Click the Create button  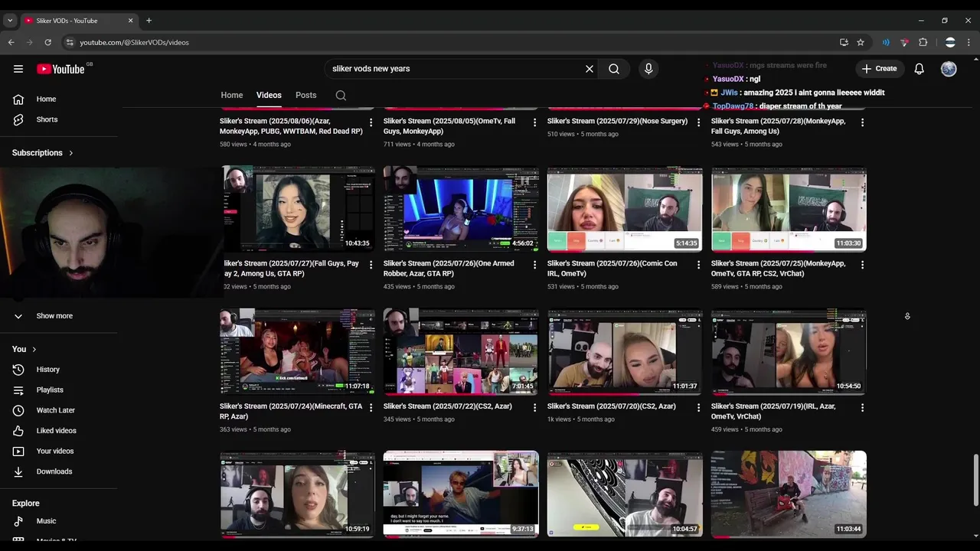[x=880, y=69]
